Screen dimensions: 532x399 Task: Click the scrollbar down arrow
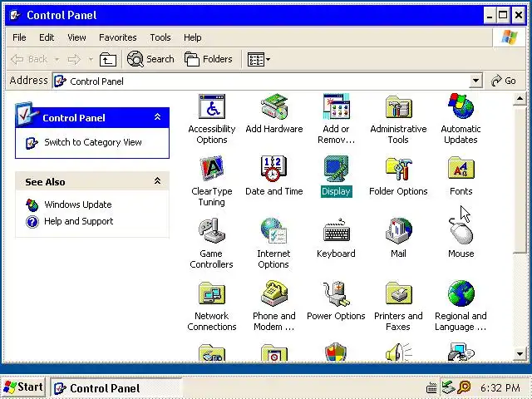520,354
